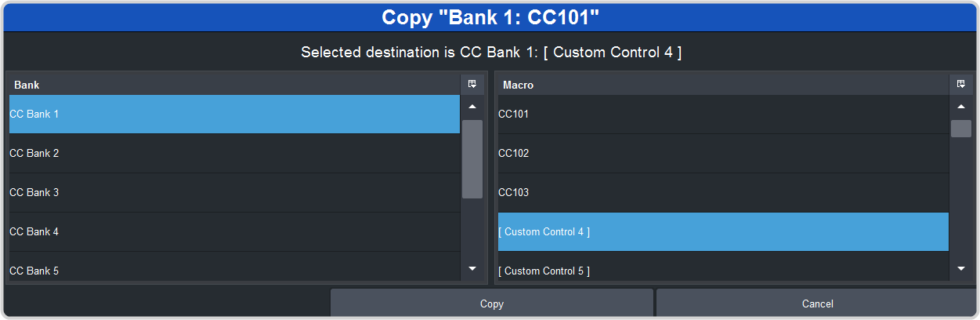Image resolution: width=980 pixels, height=320 pixels.
Task: Select [ Custom Control 4 ] slot
Action: (x=723, y=232)
